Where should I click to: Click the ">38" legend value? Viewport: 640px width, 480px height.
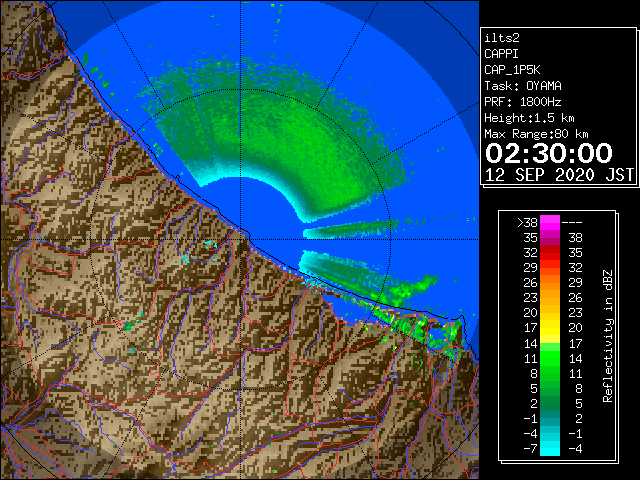click(527, 223)
